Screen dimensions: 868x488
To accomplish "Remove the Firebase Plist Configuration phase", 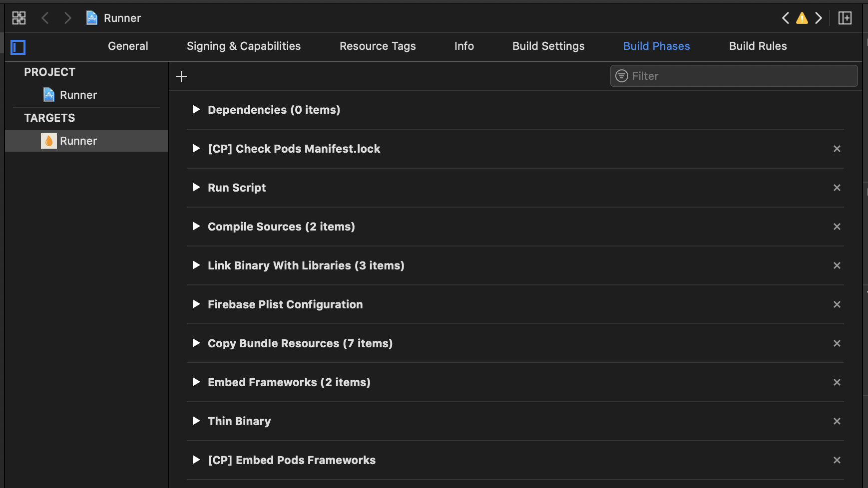I will coord(837,304).
